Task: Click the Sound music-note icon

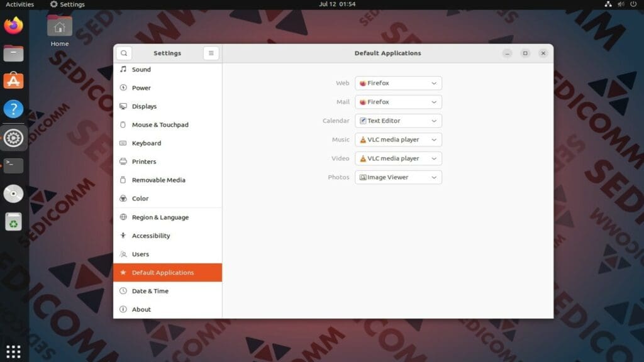Action: 123,69
